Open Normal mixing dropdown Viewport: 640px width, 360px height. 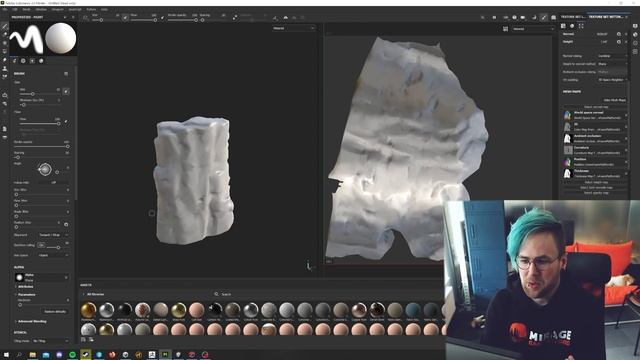tap(613, 56)
